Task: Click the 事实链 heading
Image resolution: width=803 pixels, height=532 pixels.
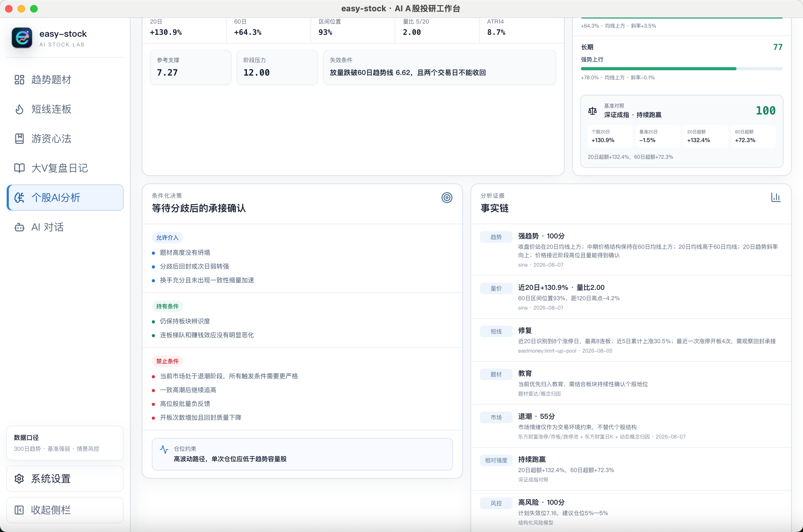Action: [x=494, y=208]
